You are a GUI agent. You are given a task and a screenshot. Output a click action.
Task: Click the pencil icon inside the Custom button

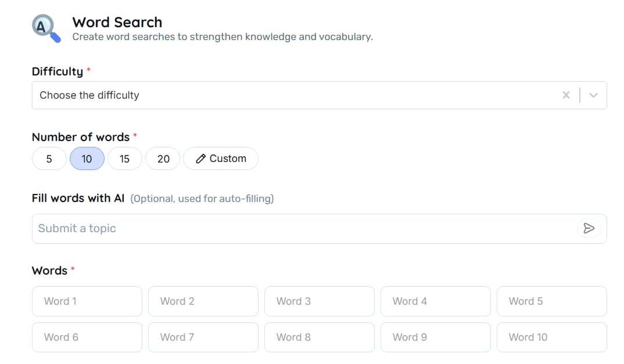[202, 158]
